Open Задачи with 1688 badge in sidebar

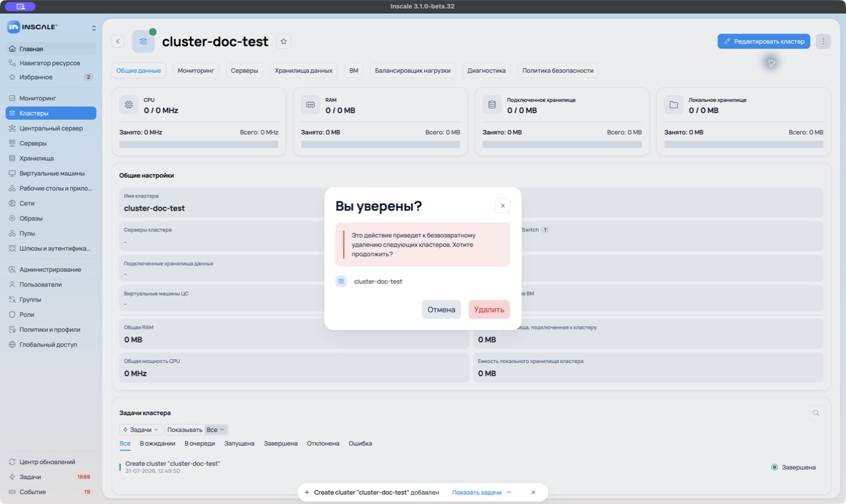51,477
